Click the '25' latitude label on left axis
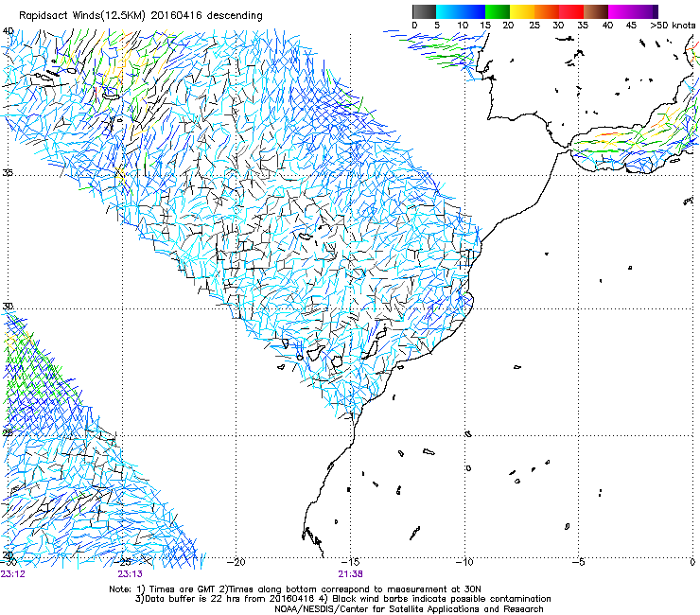 (x=8, y=432)
